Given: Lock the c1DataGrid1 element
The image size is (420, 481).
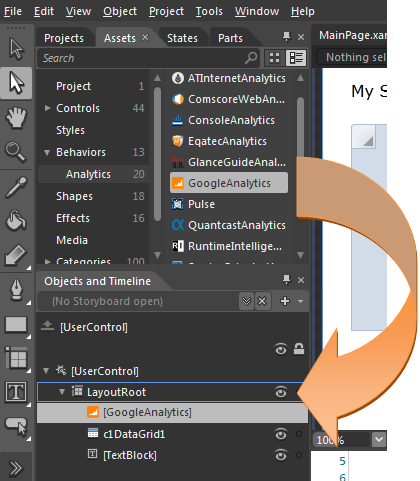Looking at the screenshot, I should coord(299,434).
